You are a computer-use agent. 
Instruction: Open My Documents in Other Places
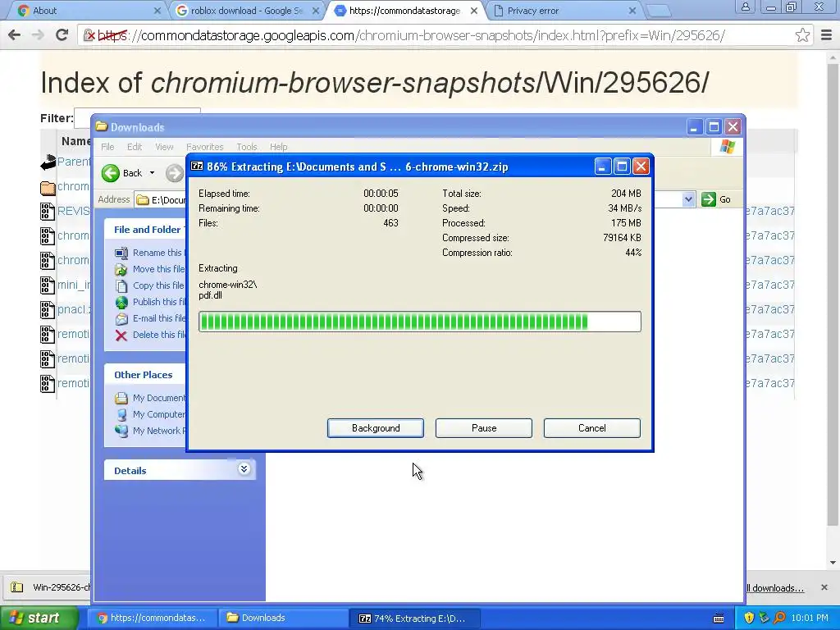(x=158, y=398)
